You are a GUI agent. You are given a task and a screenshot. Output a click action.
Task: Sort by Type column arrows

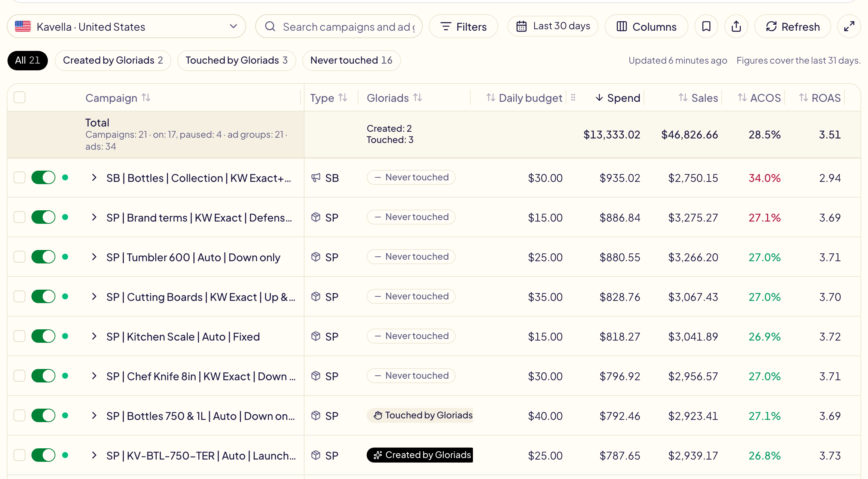click(343, 98)
